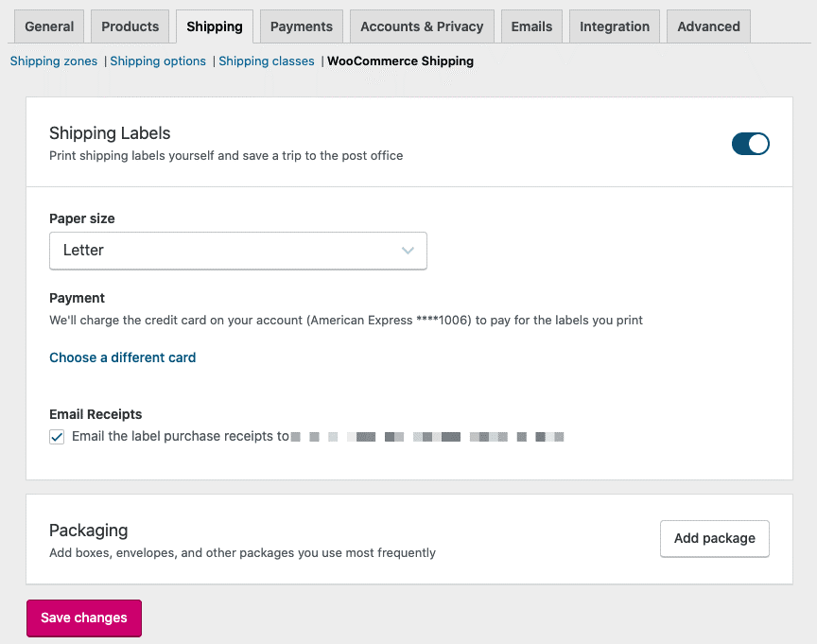Open the Integration tab
Image resolution: width=817 pixels, height=644 pixels.
615,26
